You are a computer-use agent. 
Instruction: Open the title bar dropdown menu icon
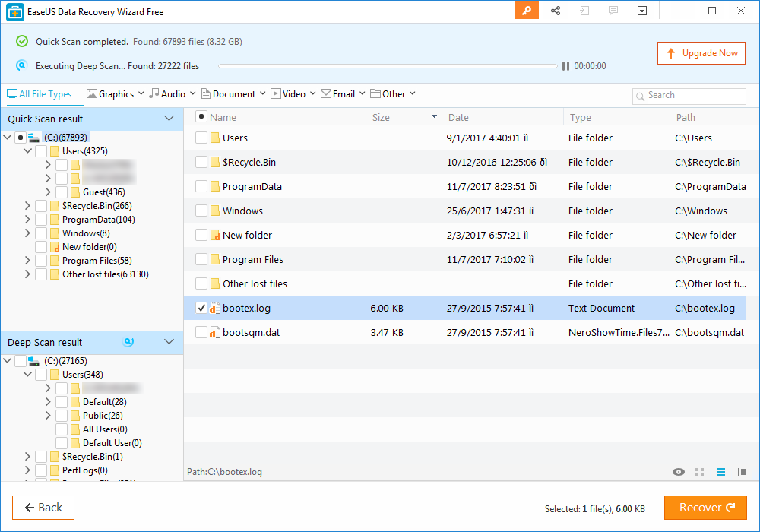(642, 11)
